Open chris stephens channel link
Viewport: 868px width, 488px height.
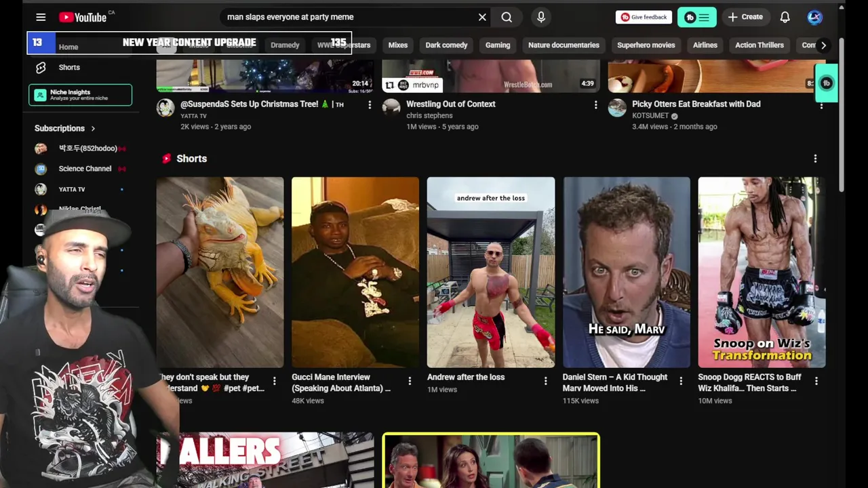pyautogui.click(x=429, y=116)
